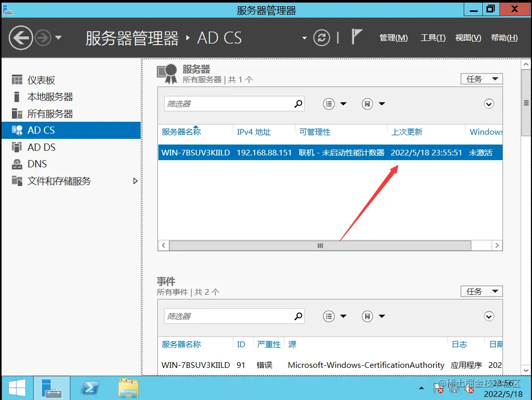Open the 服务器 saved queries icon

point(367,104)
